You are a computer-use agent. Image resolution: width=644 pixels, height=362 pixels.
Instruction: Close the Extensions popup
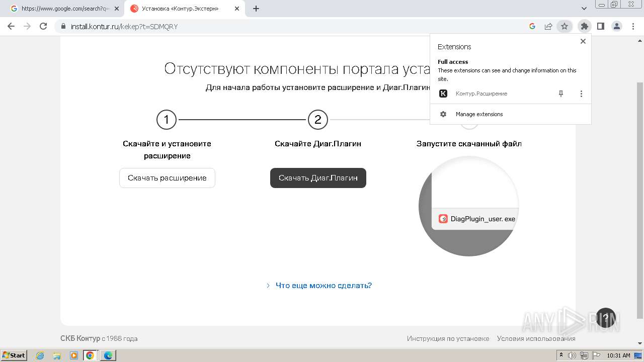583,41
